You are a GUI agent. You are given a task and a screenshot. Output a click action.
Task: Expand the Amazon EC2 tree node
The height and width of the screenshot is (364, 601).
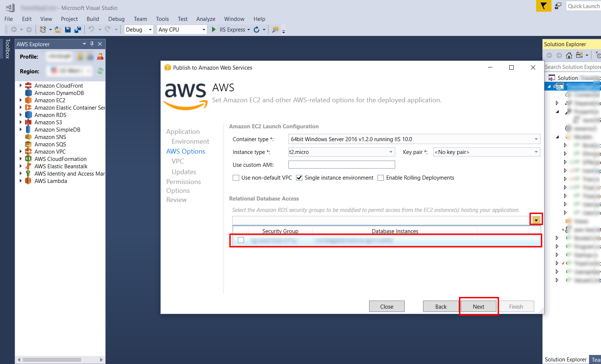21,100
